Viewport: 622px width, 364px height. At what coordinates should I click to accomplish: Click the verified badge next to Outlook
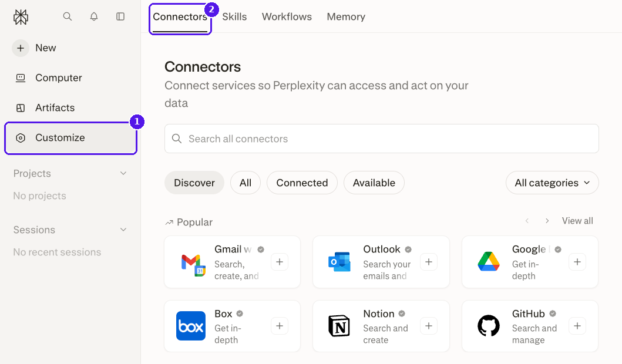[x=408, y=250]
